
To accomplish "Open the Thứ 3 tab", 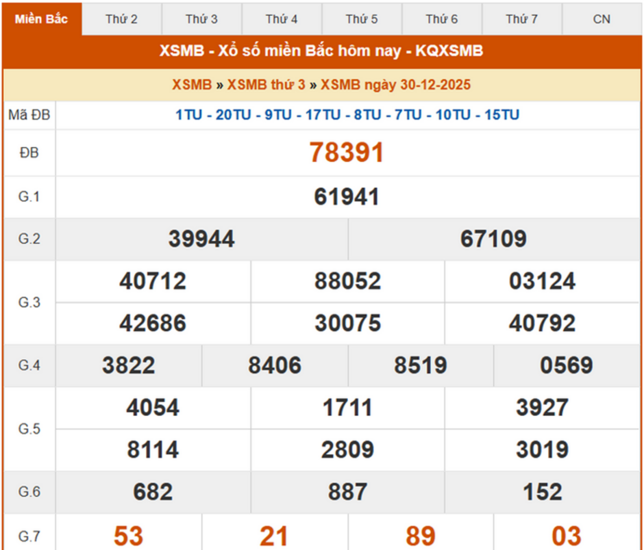I will pyautogui.click(x=201, y=19).
